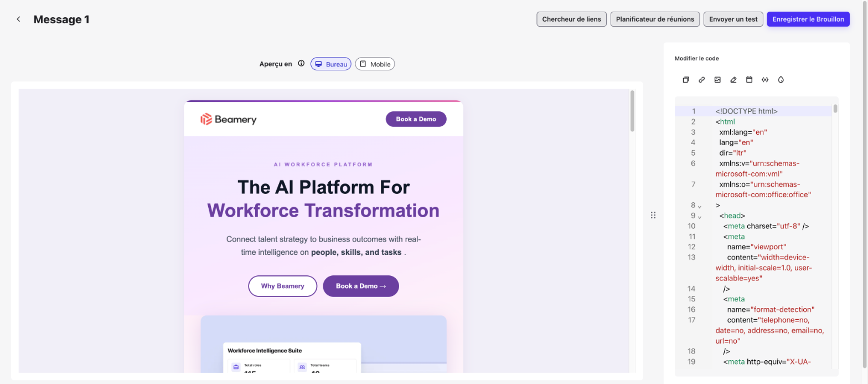Go back using the arrow beside Message 1
The image size is (868, 384).
coord(18,19)
